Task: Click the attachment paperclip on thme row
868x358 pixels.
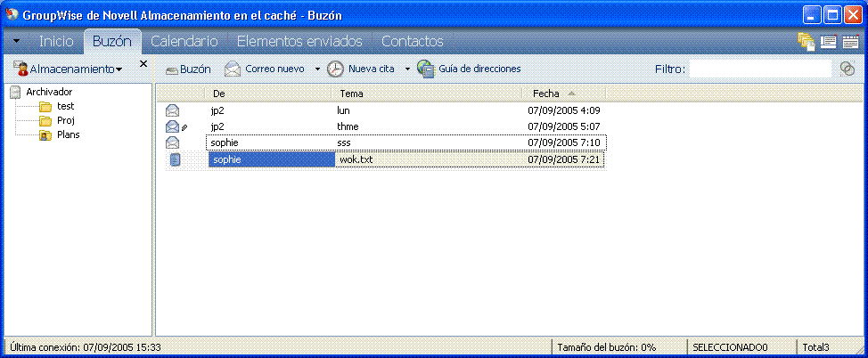Action: 184,128
